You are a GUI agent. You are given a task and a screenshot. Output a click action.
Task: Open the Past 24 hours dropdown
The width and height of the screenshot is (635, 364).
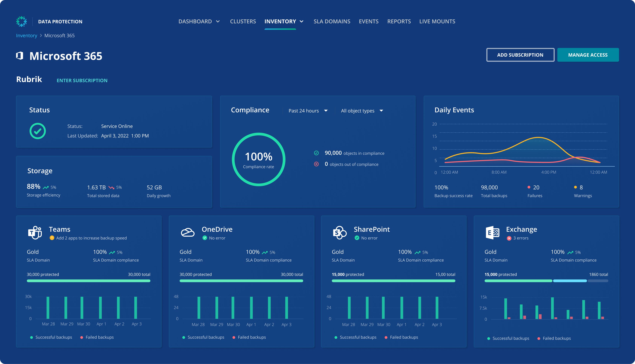(x=308, y=111)
